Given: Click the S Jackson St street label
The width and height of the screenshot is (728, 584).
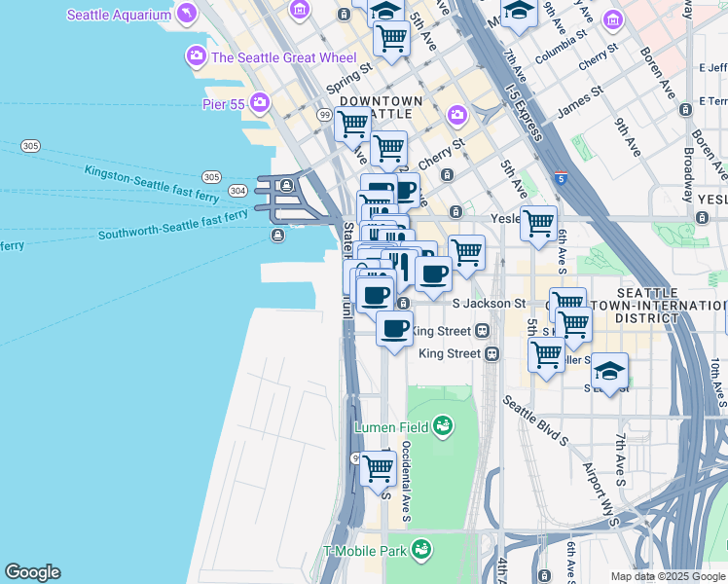Looking at the screenshot, I should coord(490,304).
